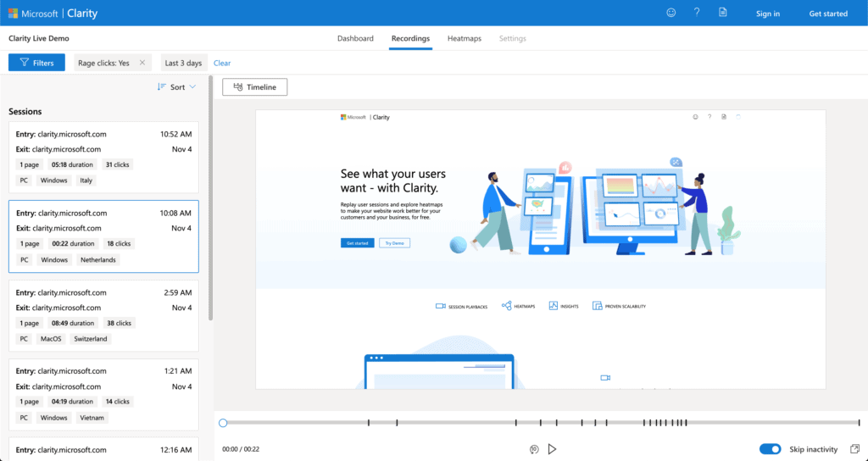Click the Filters funnel button

coord(36,63)
